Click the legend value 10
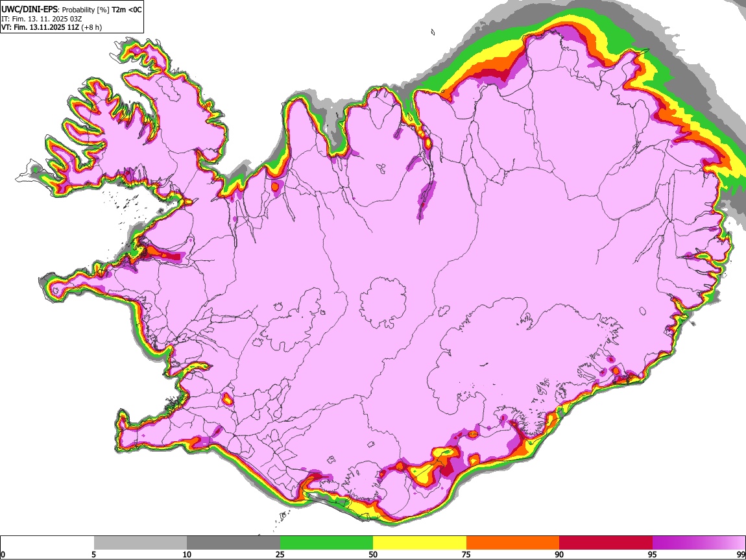This screenshot has width=746, height=560. pyautogui.click(x=187, y=554)
